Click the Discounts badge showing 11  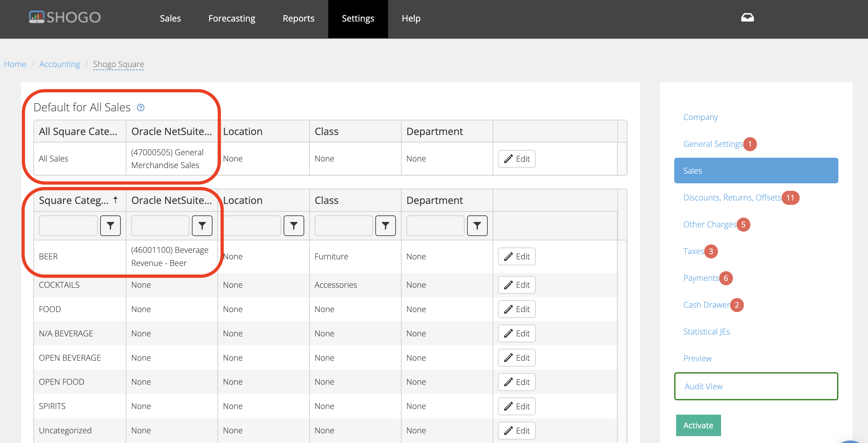point(791,198)
